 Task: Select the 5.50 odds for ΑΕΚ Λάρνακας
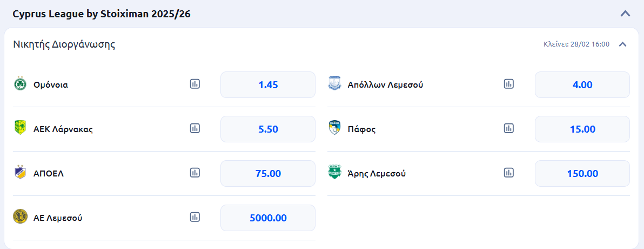pos(268,129)
